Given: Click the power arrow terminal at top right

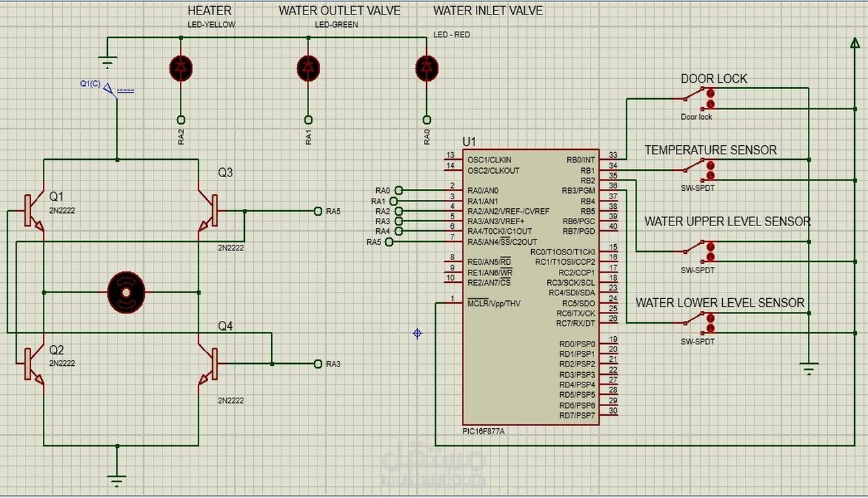Looking at the screenshot, I should coord(855,44).
